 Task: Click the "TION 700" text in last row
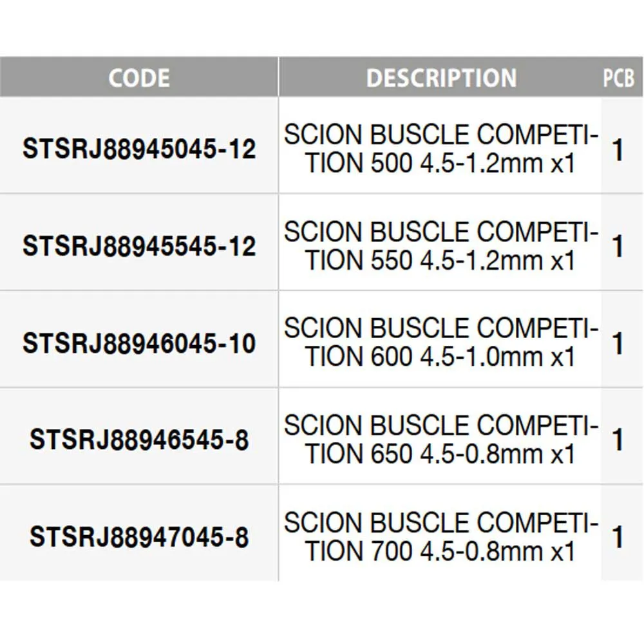358,552
